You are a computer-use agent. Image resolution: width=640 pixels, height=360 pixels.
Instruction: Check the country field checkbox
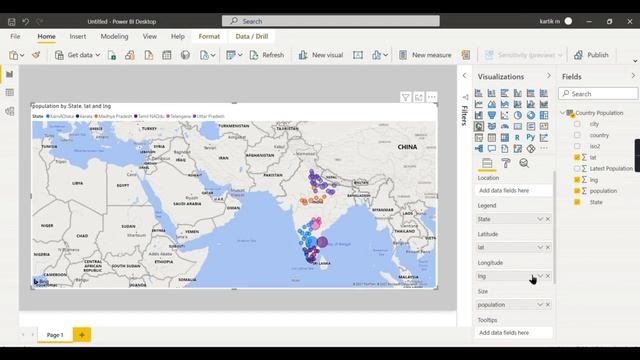[x=577, y=135]
